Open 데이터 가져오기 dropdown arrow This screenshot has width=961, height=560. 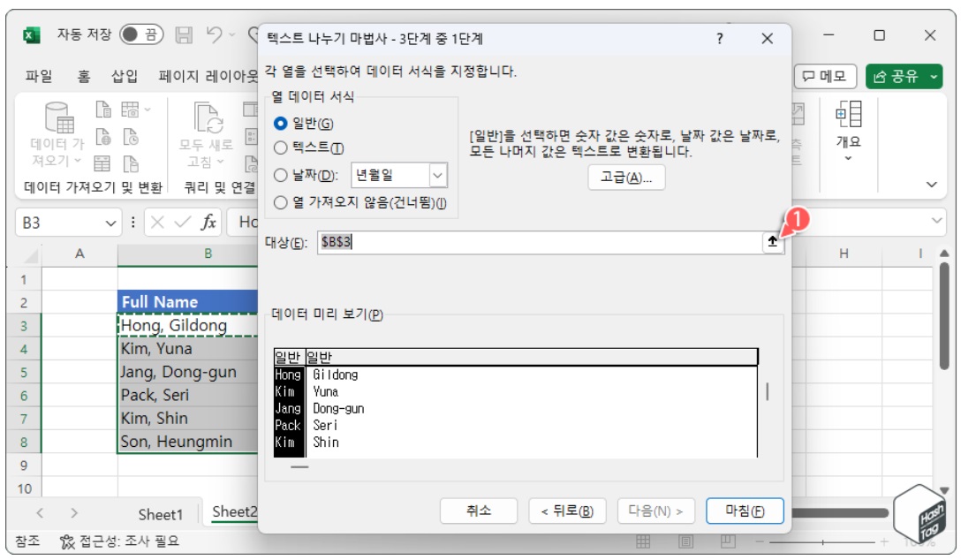[78, 161]
